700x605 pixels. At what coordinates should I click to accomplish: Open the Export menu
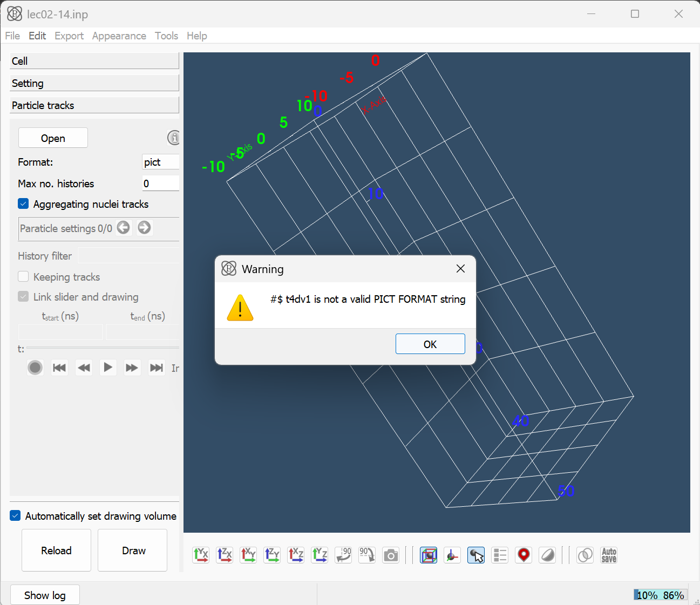(69, 36)
